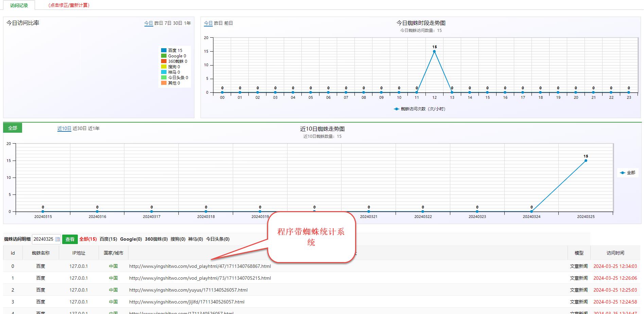Image resolution: width=644 pixels, height=314 pixels.
Task: Click the 国家/城市 column header
Action: click(114, 253)
